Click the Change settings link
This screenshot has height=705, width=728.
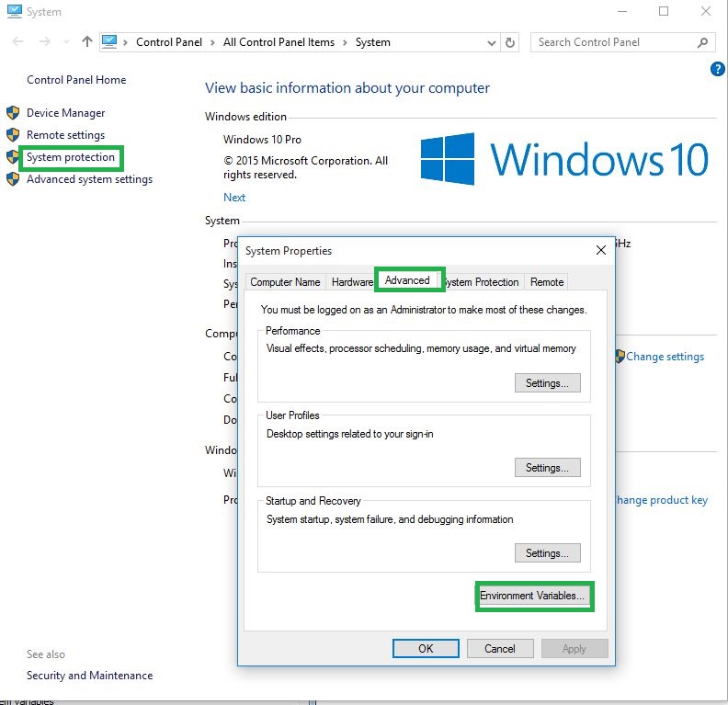click(x=665, y=357)
